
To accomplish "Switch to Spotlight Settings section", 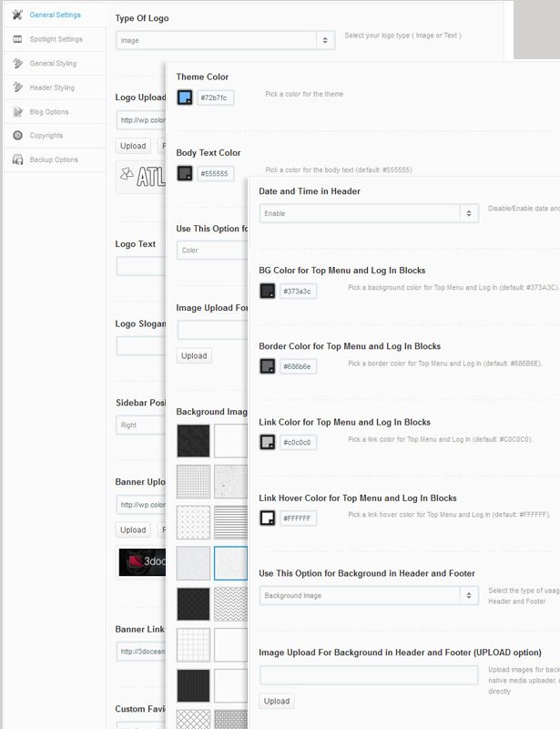I will [56, 39].
